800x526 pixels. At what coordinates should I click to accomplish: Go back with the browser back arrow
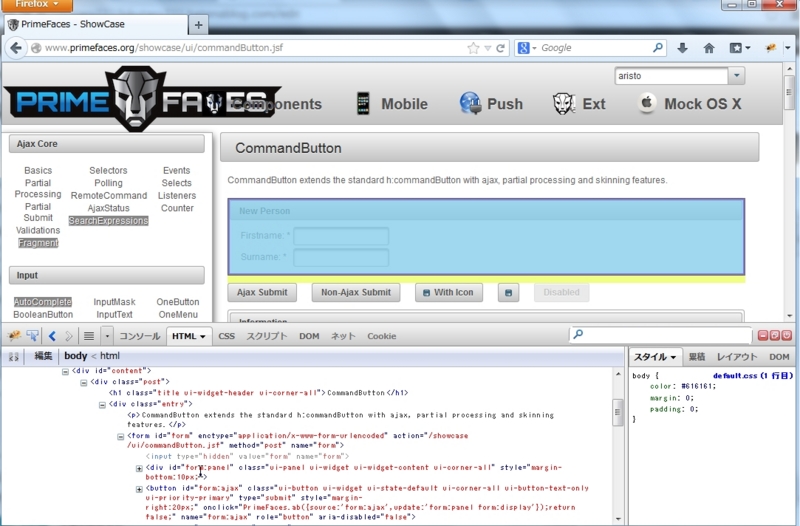coord(16,48)
